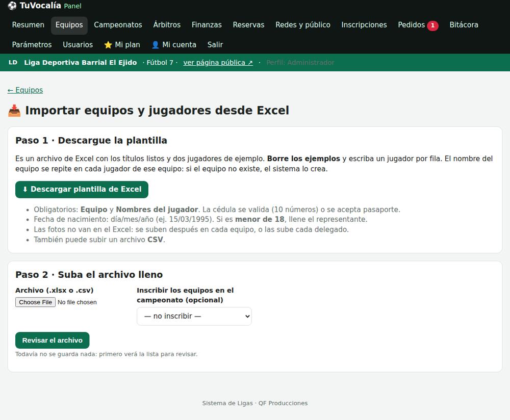Open the ver página pública link
The image size is (510, 420).
pos(218,63)
